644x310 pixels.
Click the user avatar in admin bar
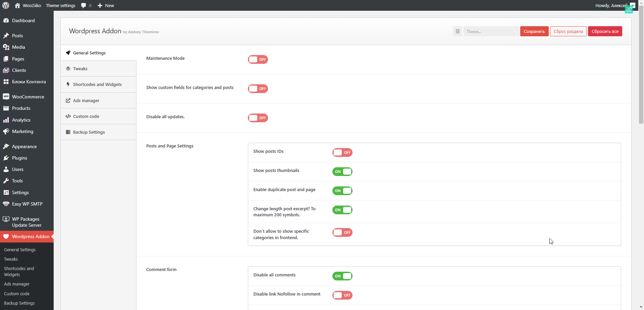[x=632, y=5]
